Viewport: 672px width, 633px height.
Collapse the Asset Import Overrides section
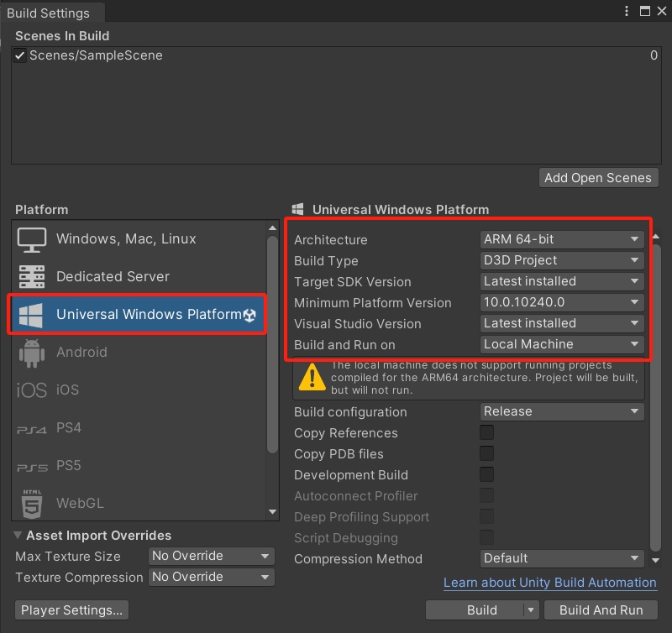tap(19, 536)
